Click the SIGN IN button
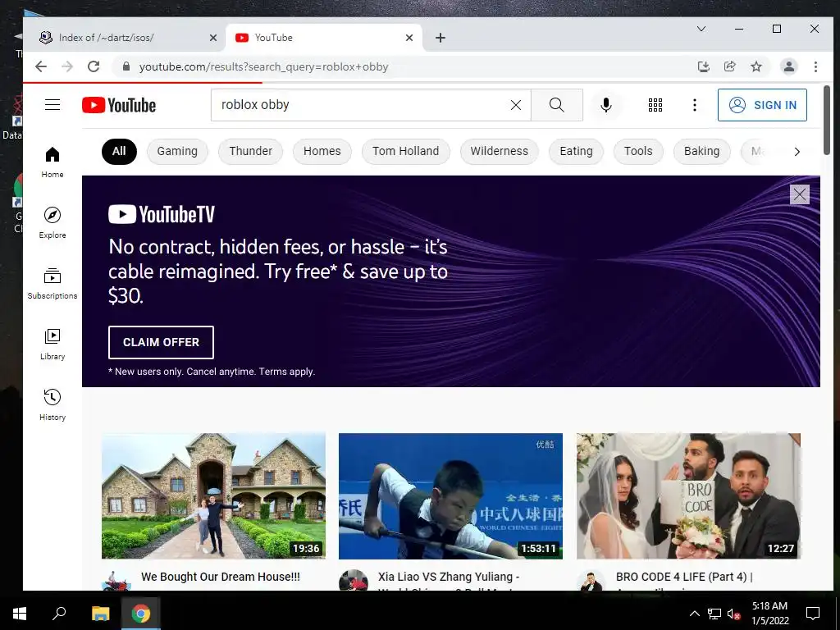Viewport: 840px width, 630px height. pyautogui.click(x=762, y=105)
